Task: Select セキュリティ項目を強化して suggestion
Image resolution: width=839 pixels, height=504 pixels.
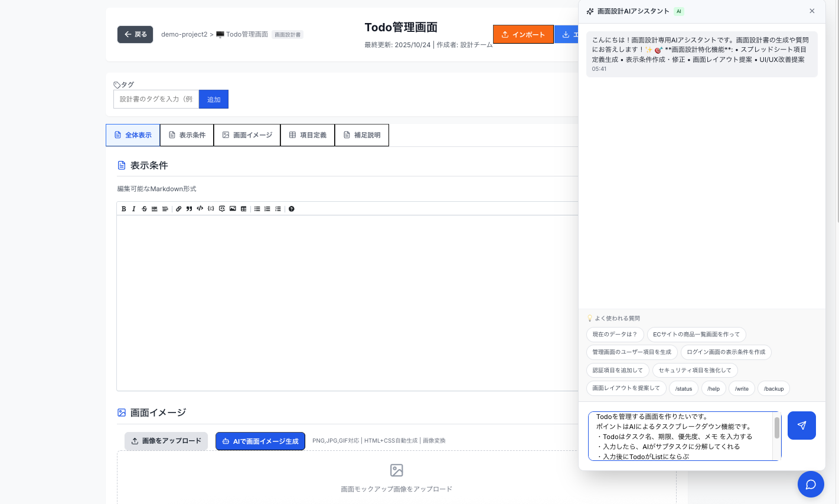Action: [x=695, y=371]
